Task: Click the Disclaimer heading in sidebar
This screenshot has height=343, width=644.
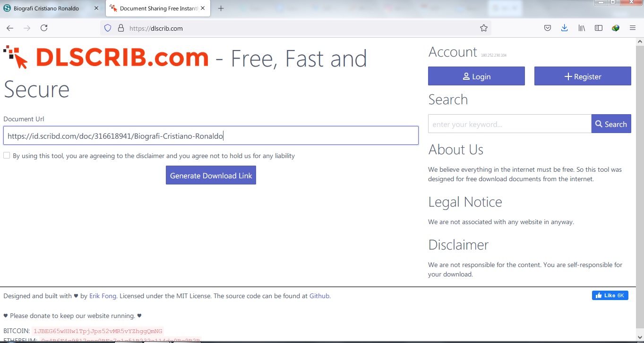Action: click(x=458, y=245)
